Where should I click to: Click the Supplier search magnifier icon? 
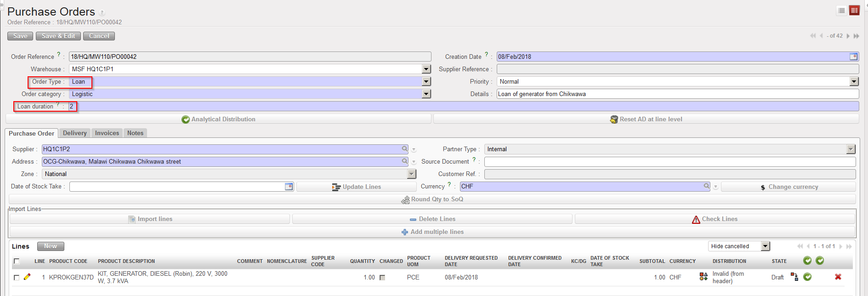pyautogui.click(x=404, y=149)
